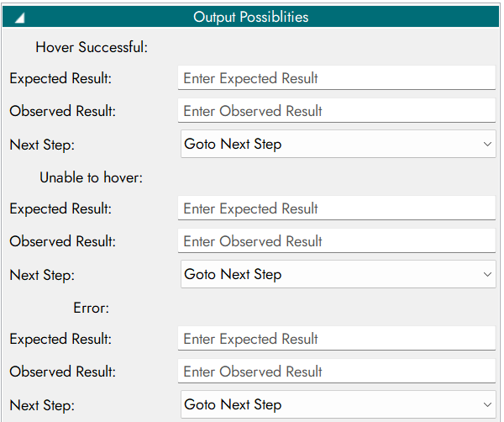Viewport: 504px width, 422px height.
Task: Click the Hover Successful section label
Action: (92, 47)
